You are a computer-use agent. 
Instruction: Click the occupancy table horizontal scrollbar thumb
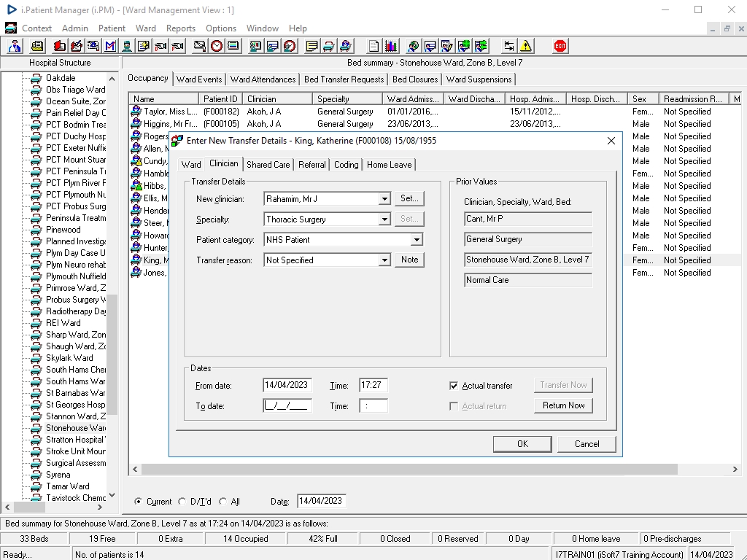[x=409, y=470]
